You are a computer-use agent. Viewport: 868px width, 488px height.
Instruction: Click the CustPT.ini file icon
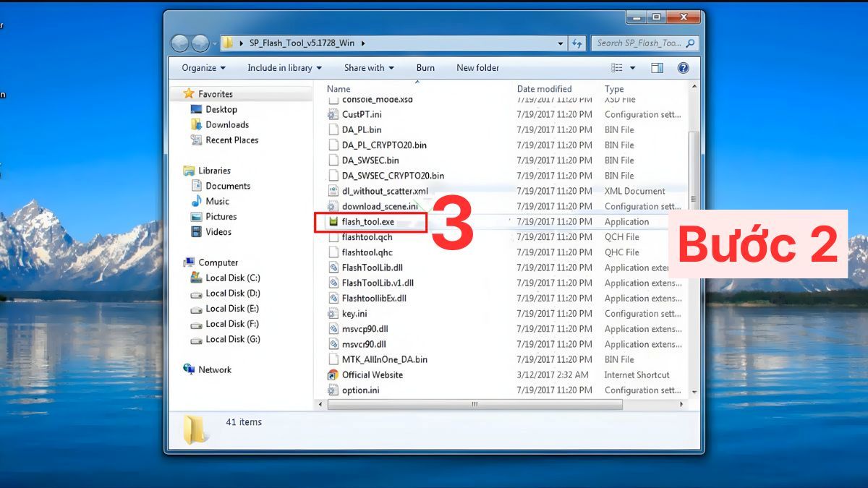click(333, 114)
